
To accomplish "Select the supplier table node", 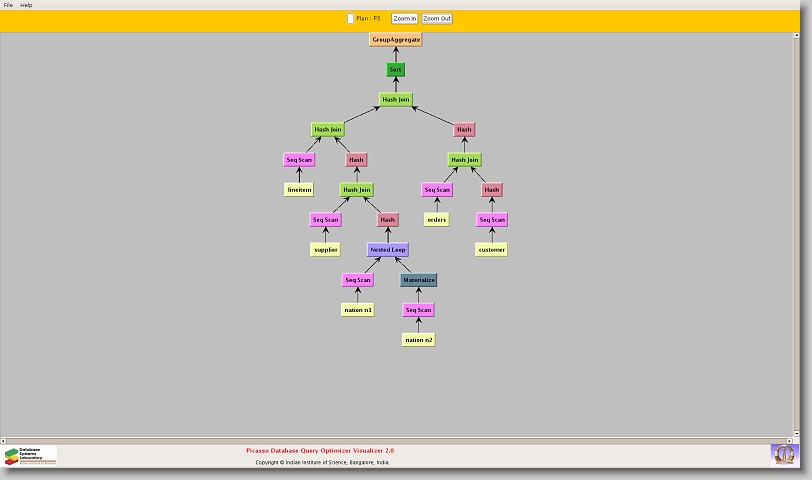I will coord(326,250).
